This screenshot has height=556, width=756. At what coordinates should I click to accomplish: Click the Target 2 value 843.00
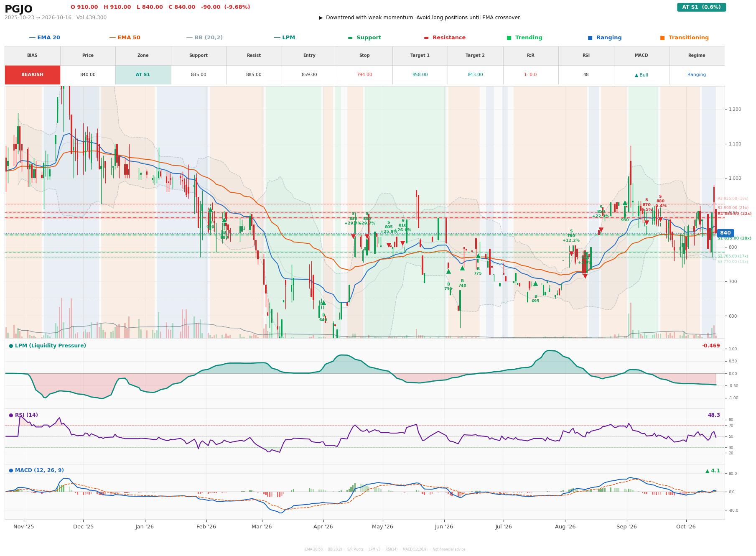(x=475, y=75)
